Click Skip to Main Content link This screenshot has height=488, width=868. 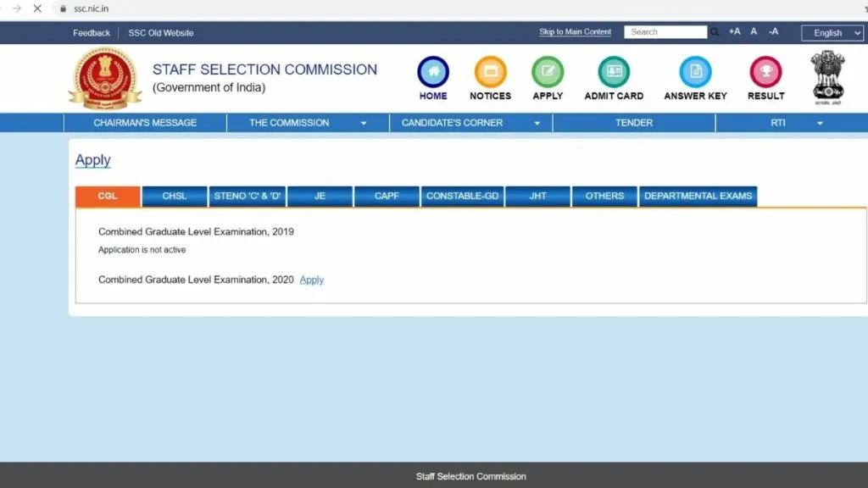576,32
